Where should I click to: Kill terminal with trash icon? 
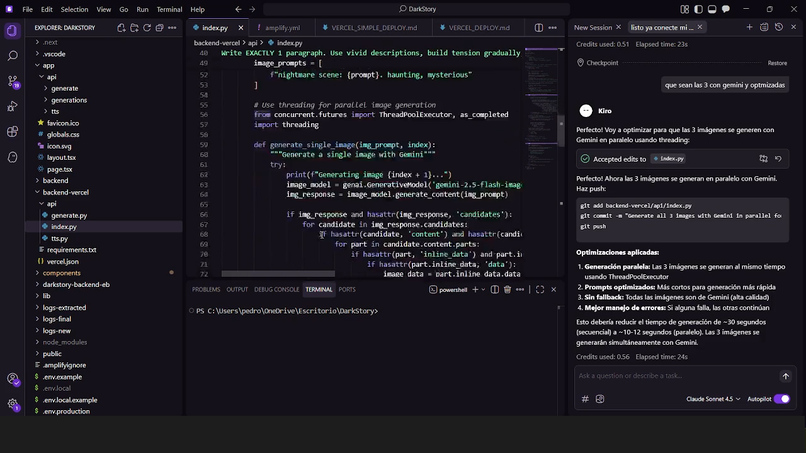click(507, 289)
